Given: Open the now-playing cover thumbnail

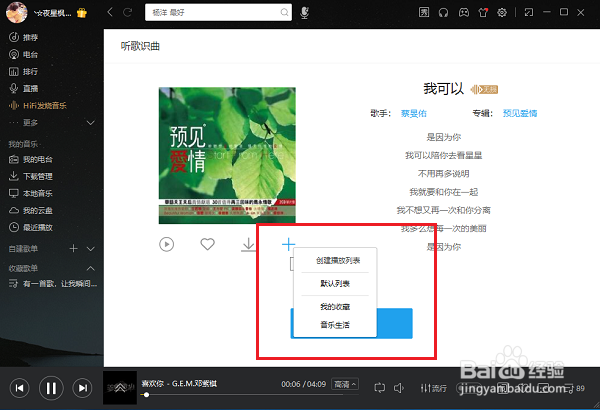Looking at the screenshot, I should (x=120, y=388).
